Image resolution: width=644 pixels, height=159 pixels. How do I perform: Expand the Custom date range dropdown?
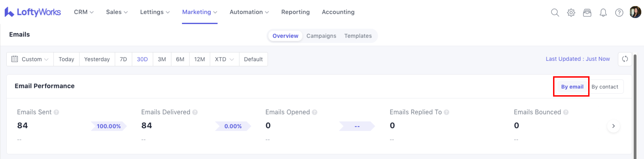[30, 59]
